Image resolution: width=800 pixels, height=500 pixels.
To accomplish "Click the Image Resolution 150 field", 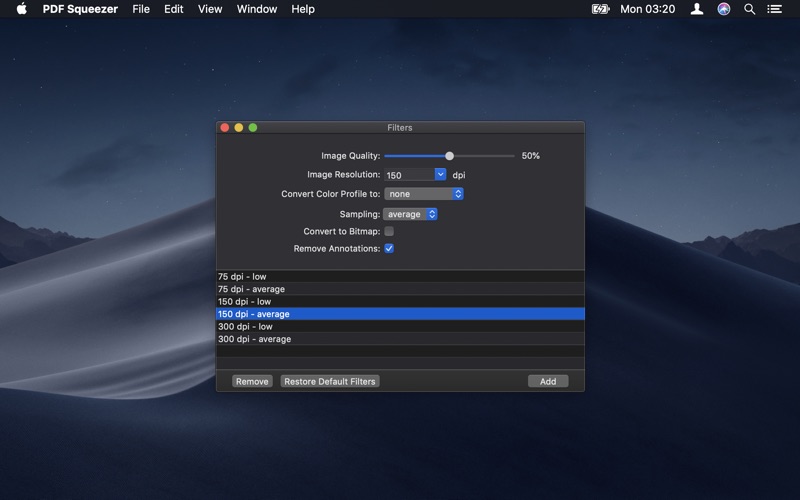I will 409,174.
